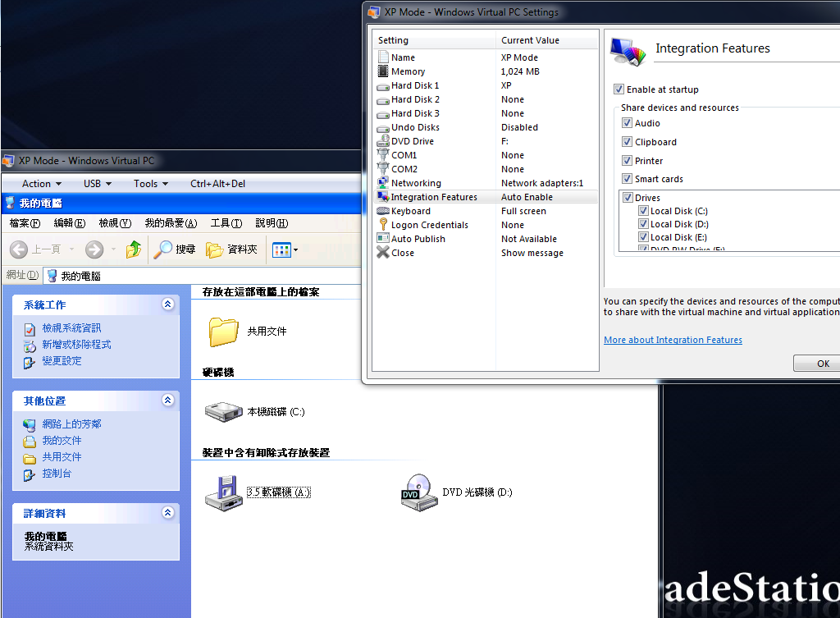Select the DVD drive D: icon
This screenshot has width=840, height=618.
click(419, 492)
